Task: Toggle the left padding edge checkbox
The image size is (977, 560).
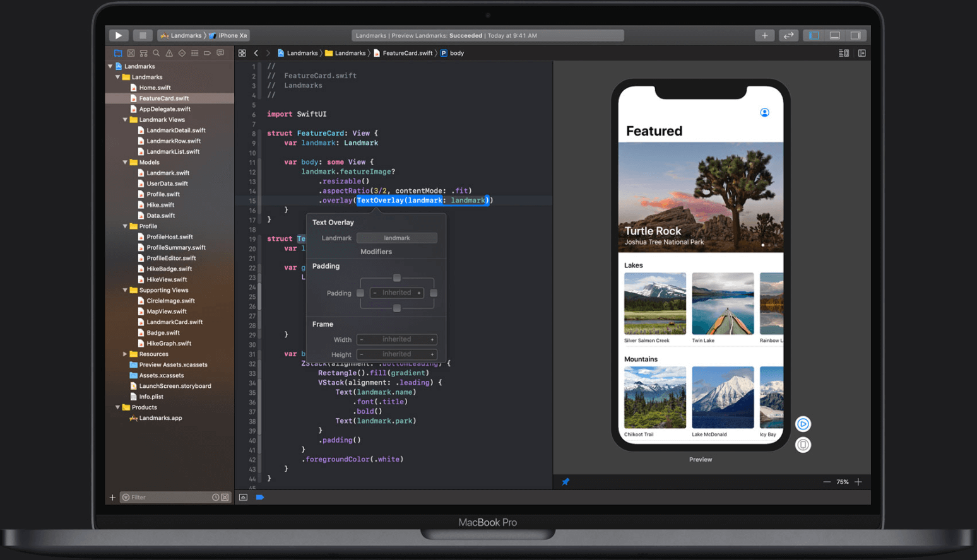Action: (x=360, y=293)
